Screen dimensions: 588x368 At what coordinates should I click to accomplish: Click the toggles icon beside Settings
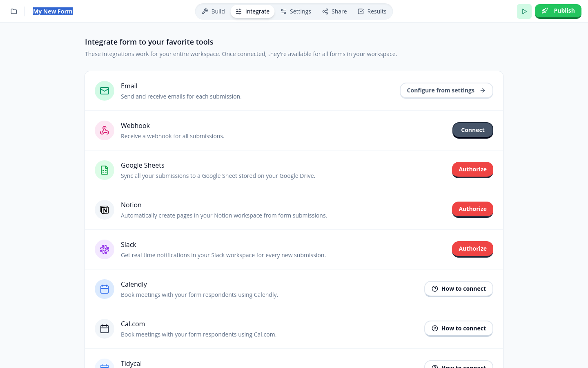(283, 11)
